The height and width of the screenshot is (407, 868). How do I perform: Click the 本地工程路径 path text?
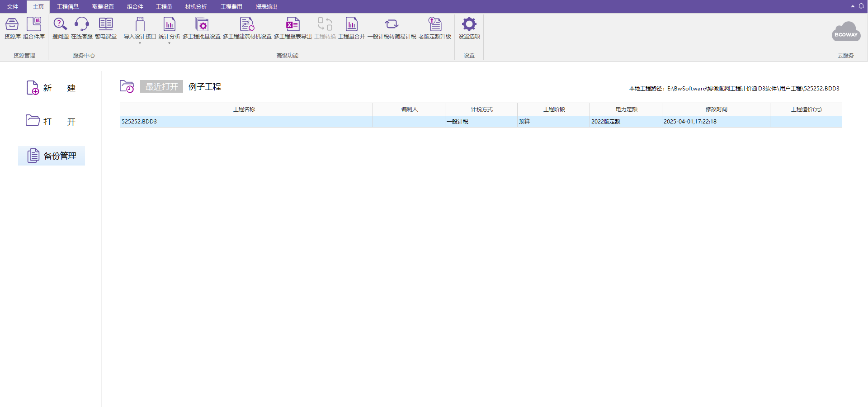734,89
